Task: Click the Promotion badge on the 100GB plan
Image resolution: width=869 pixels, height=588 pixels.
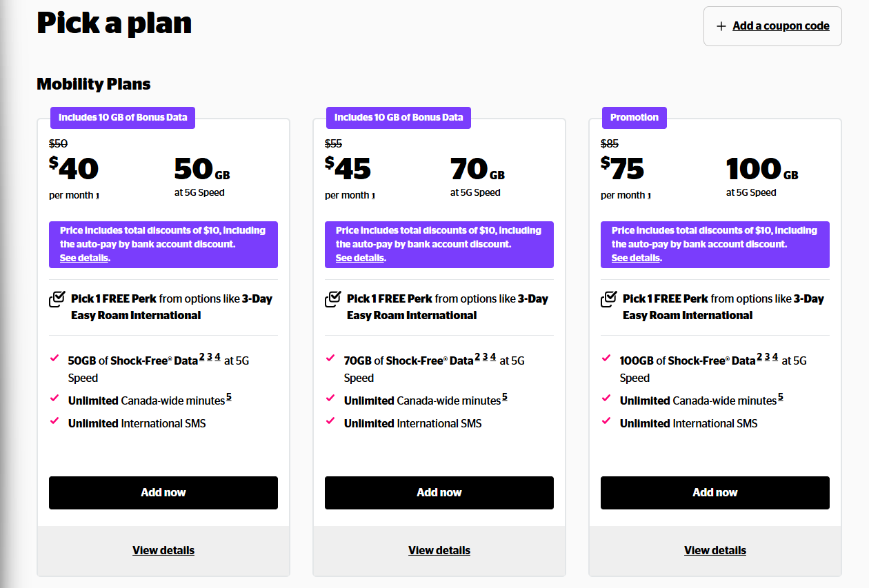Action: [635, 117]
